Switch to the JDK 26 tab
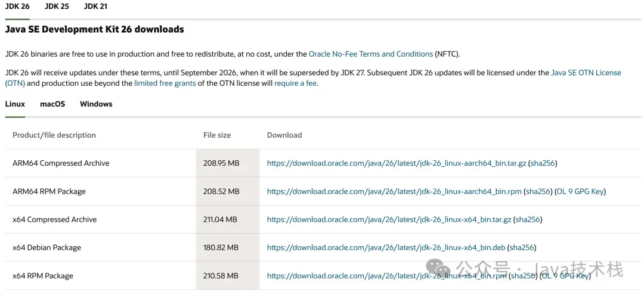Screen dimensions: 644x295 [x=17, y=6]
